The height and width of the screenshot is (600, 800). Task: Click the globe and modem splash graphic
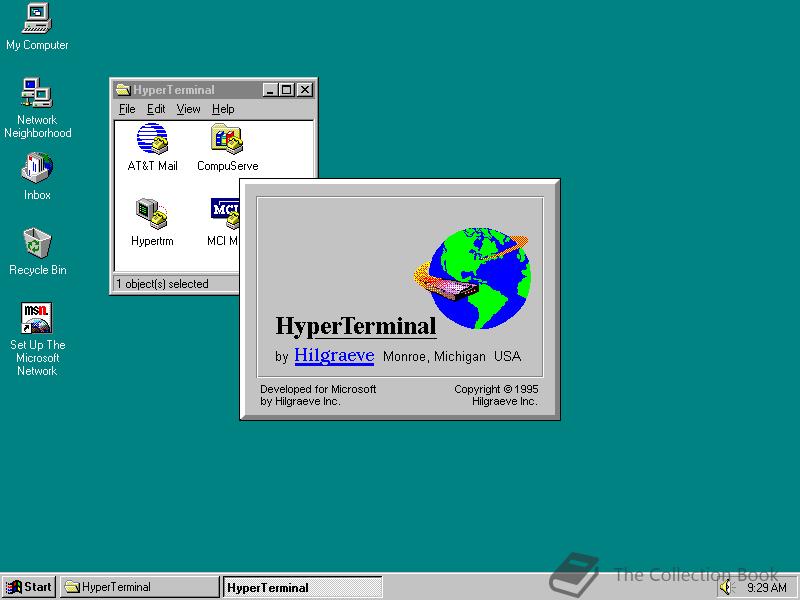click(473, 278)
